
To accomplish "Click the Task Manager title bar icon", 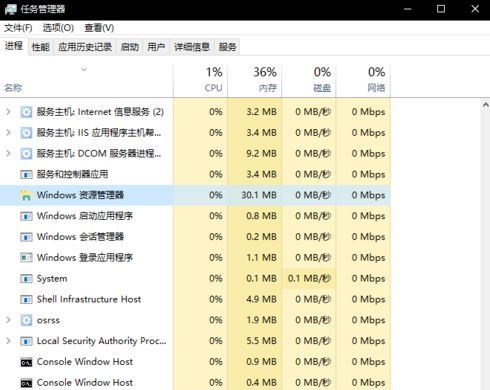I will (x=11, y=9).
